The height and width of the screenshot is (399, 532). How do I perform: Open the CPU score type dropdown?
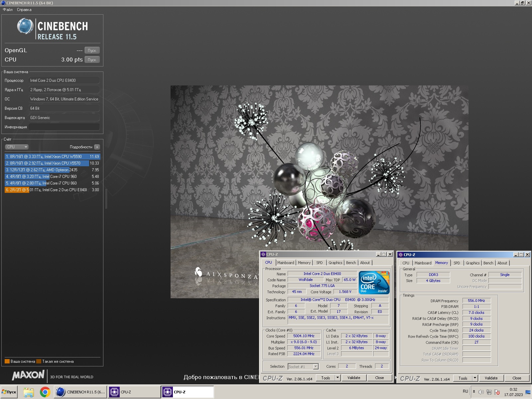[17, 147]
